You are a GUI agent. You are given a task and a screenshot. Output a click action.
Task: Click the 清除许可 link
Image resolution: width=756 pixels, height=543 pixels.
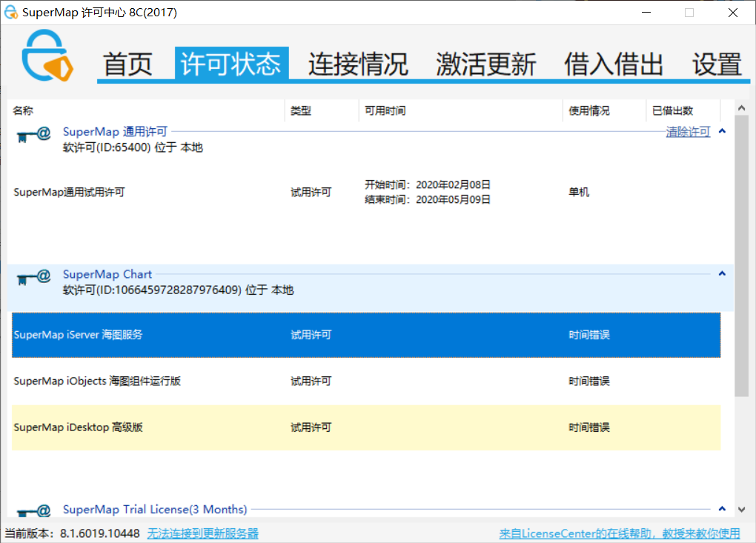coord(688,132)
